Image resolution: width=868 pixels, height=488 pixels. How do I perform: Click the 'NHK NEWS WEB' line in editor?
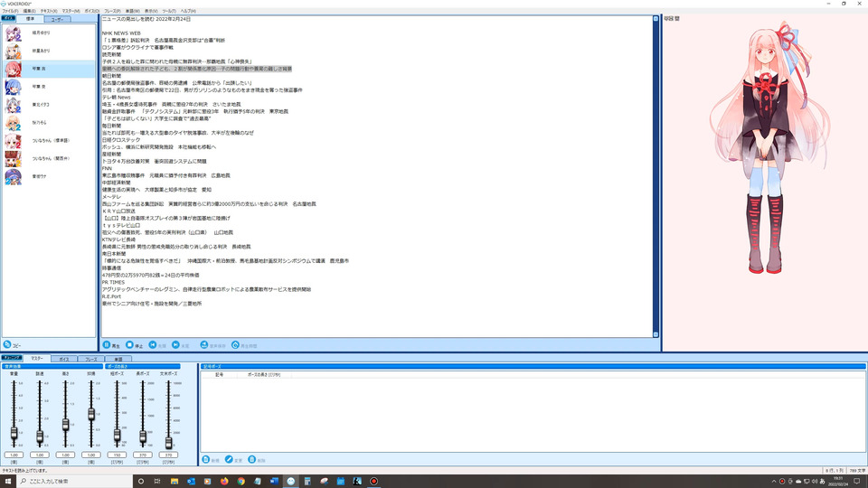pyautogui.click(x=121, y=33)
